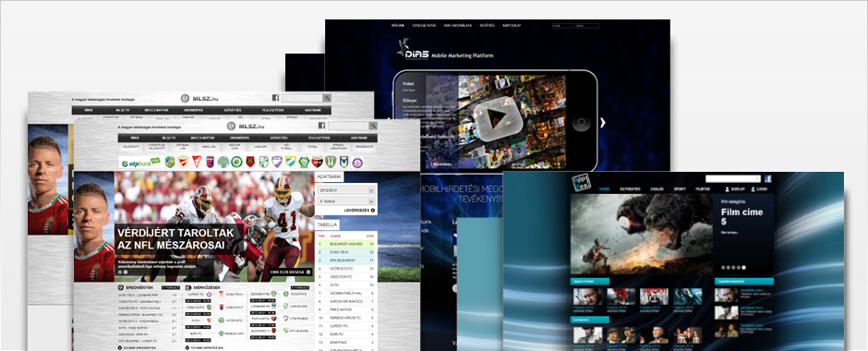The image size is (868, 351).
Task: Open Facebook icon on AppZee film site
Action: tap(767, 179)
